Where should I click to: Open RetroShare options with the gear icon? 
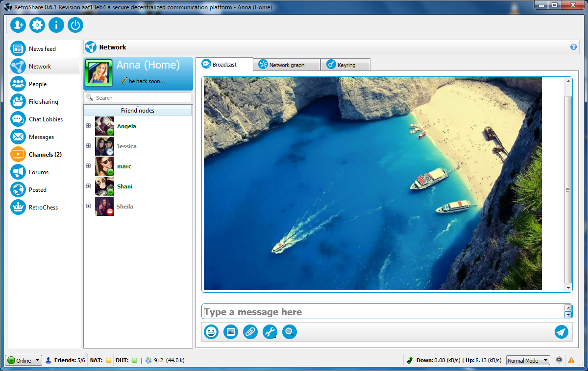point(37,24)
